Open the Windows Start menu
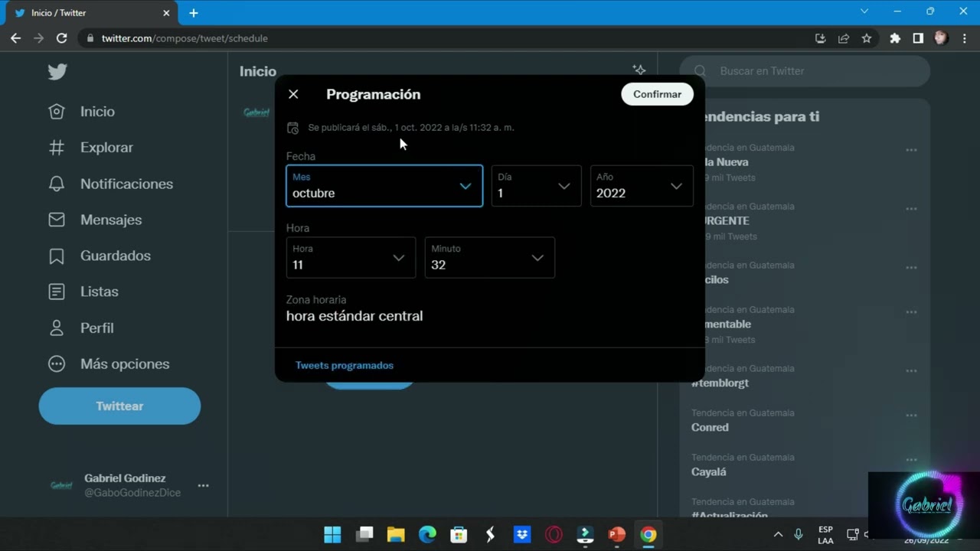 point(332,534)
